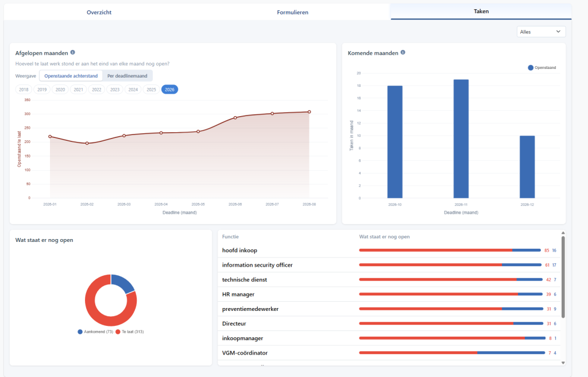Click the scroll-down arrow of function list
588x377 pixels.
563,363
